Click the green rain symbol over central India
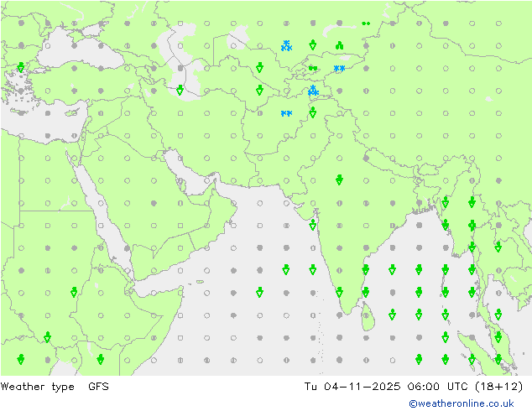532x411 pixels. 339,180
